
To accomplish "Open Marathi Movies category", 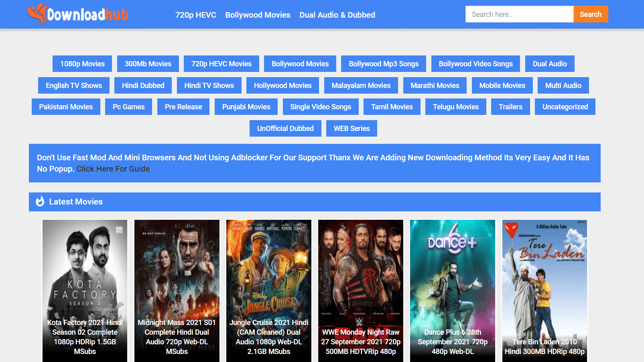I will [x=435, y=86].
